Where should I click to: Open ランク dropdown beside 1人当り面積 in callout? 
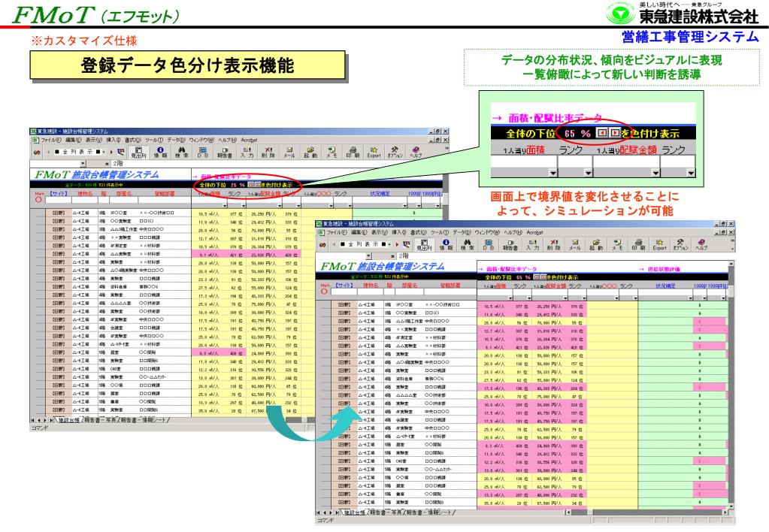click(588, 173)
